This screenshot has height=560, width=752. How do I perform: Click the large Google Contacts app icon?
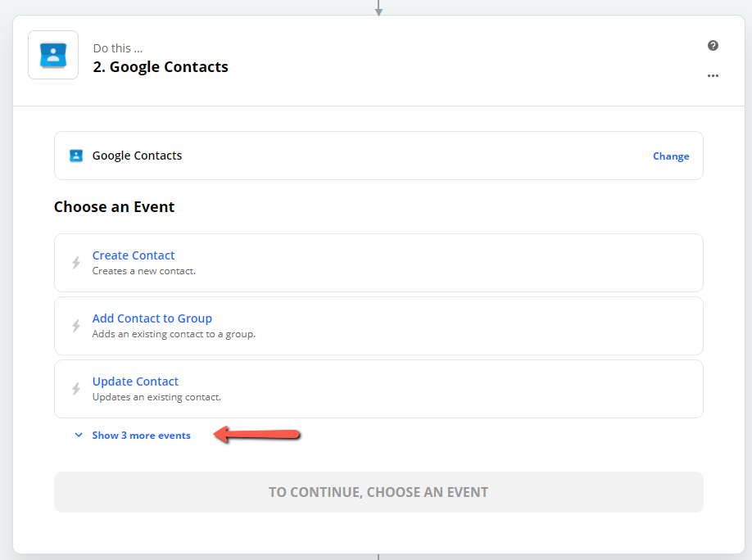(x=53, y=55)
